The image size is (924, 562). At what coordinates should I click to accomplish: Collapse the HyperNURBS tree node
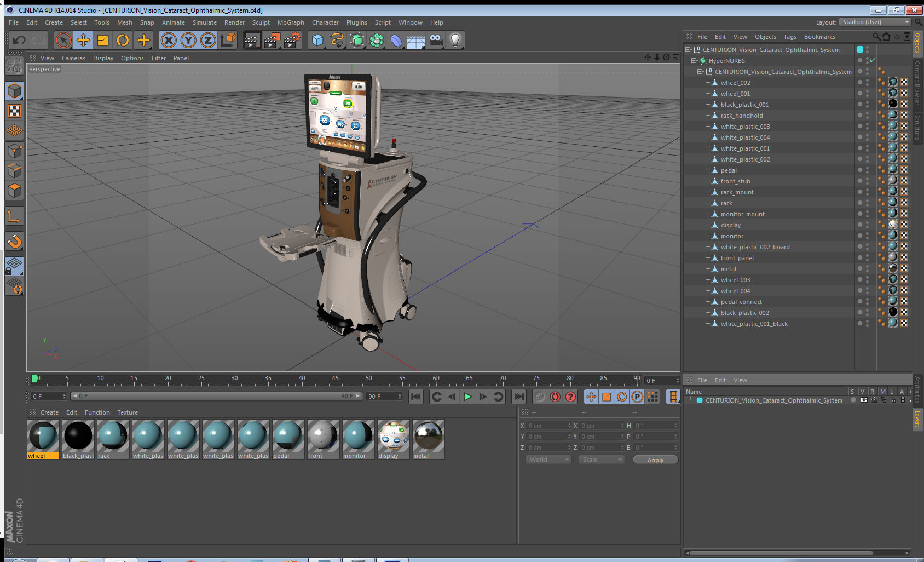(694, 61)
